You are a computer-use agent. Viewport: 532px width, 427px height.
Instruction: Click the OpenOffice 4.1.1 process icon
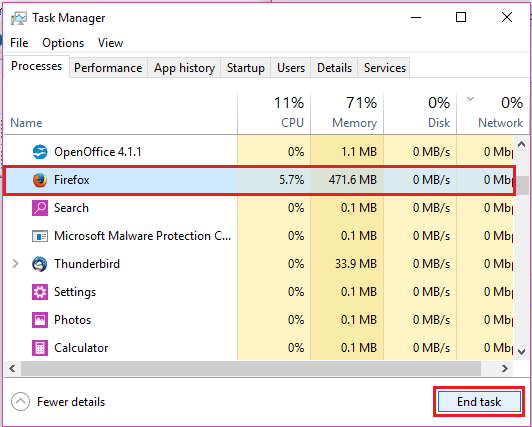pyautogui.click(x=40, y=152)
